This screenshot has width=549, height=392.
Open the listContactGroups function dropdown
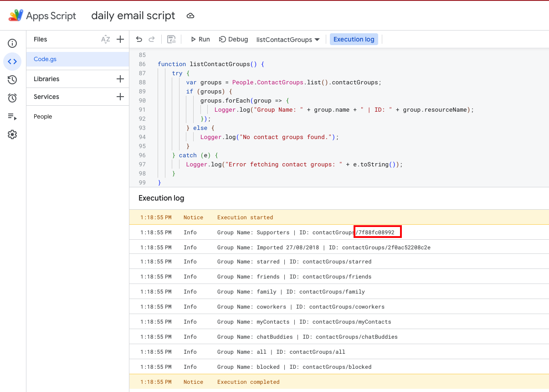click(x=288, y=39)
